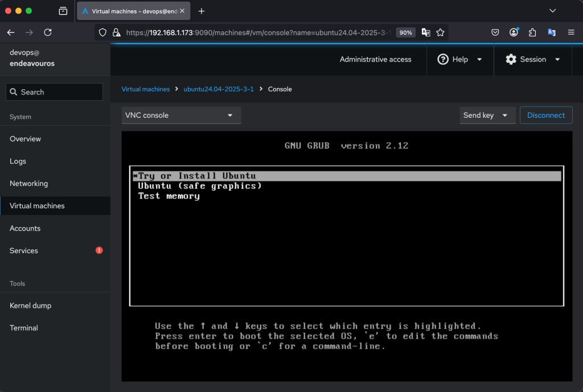Screen dimensions: 583x392
Task: Follow the Virtual machines breadcrumb link
Action: (146, 89)
